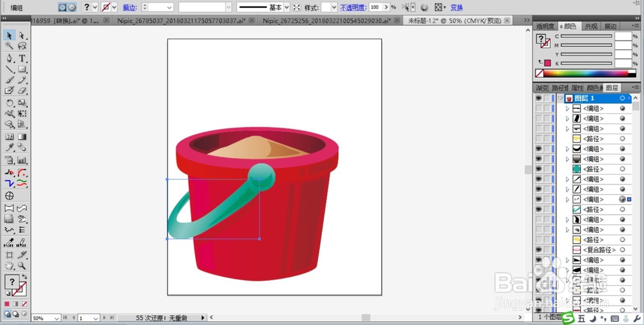Select the Hand pan tool
Screen dimensions: 644x325
(x=10, y=266)
